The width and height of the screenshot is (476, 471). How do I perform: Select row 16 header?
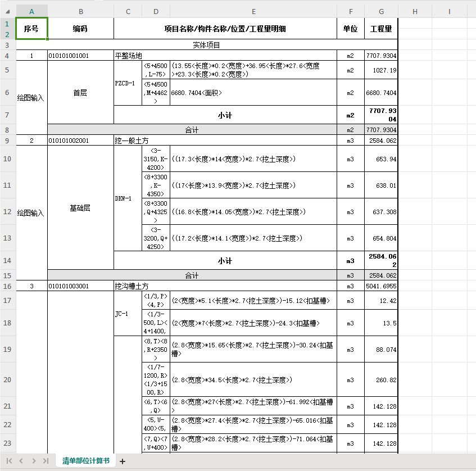pos(7,286)
